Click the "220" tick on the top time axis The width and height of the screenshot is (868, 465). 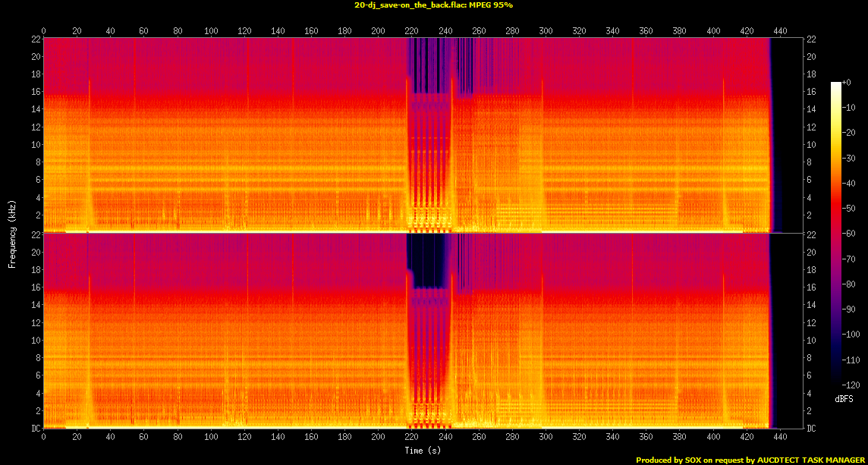[x=412, y=31]
